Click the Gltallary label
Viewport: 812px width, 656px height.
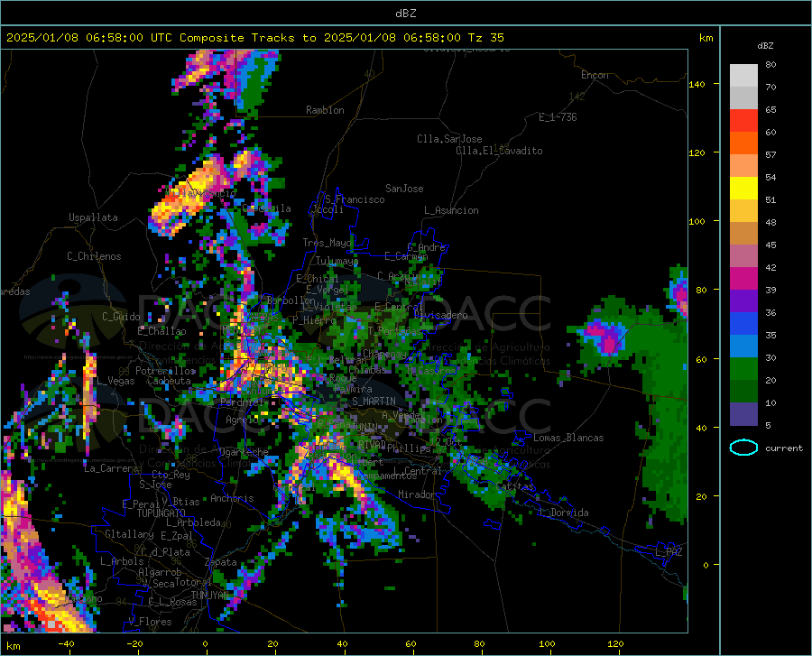(x=129, y=534)
